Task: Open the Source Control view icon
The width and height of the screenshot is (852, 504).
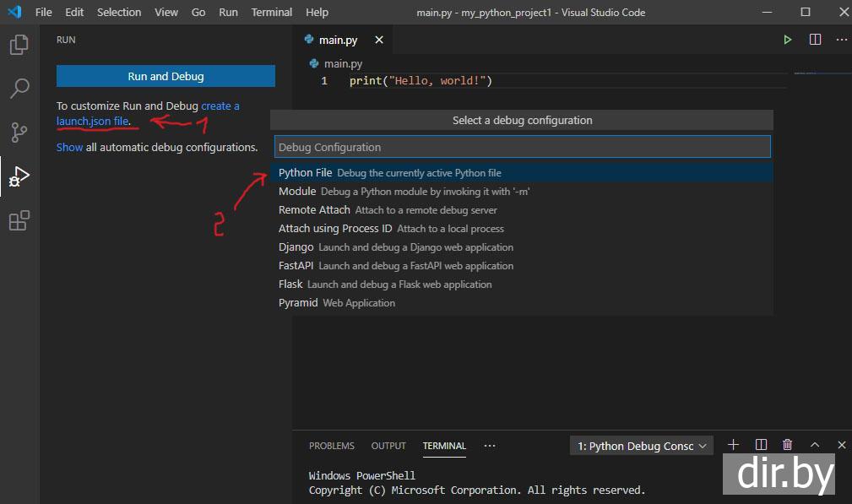Action: 19,133
